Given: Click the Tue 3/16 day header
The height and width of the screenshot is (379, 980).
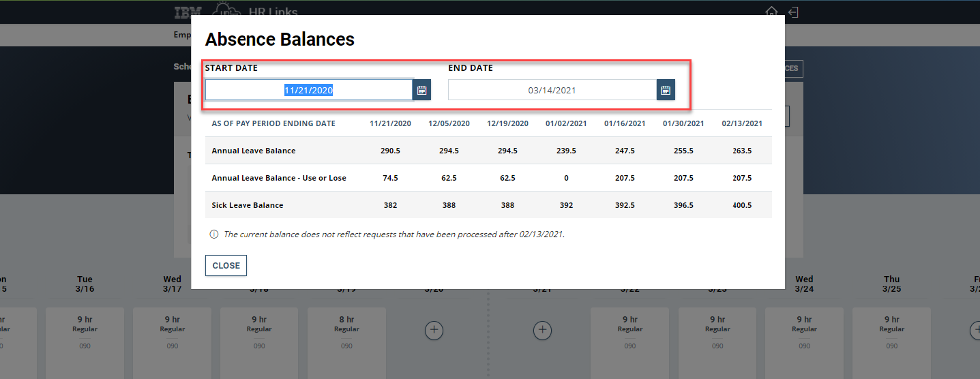Looking at the screenshot, I should coord(85,284).
